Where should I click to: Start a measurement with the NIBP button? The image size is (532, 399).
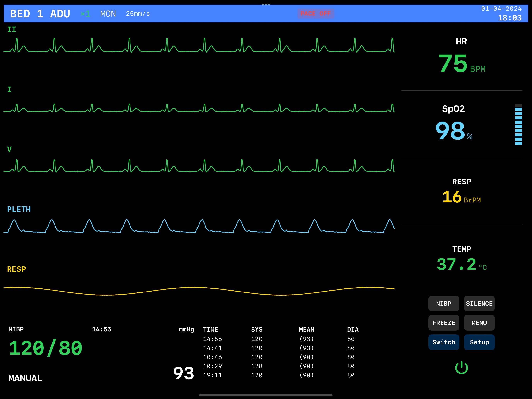(443, 304)
